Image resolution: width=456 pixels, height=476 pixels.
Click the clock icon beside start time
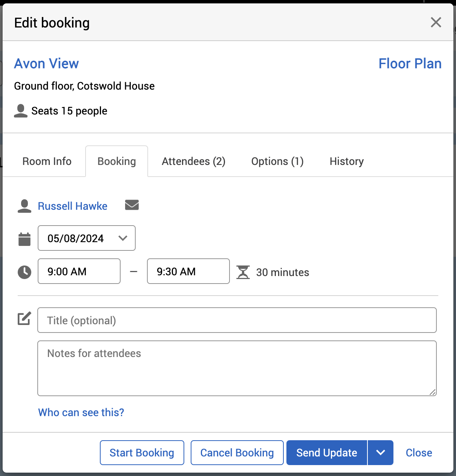(x=24, y=272)
